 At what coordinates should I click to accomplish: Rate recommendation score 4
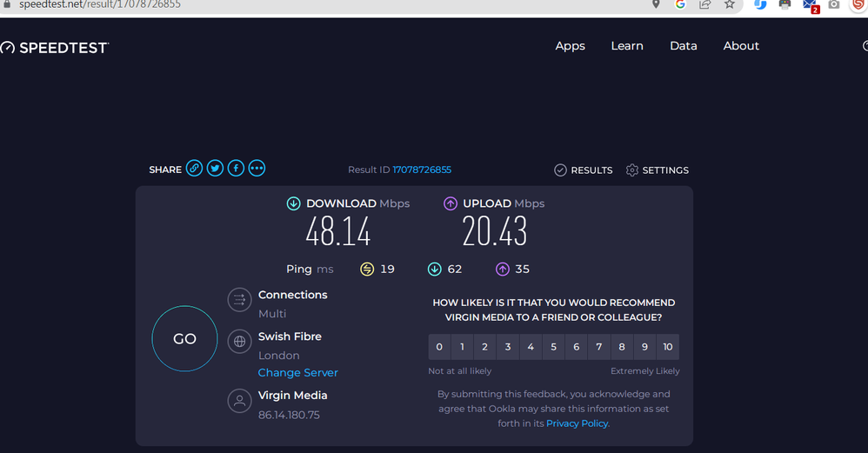531,347
